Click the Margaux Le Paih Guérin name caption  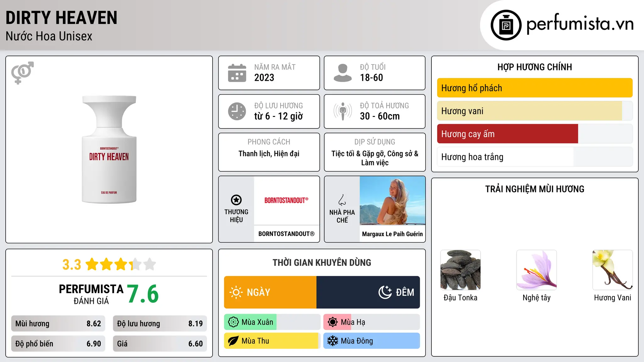coord(392,234)
